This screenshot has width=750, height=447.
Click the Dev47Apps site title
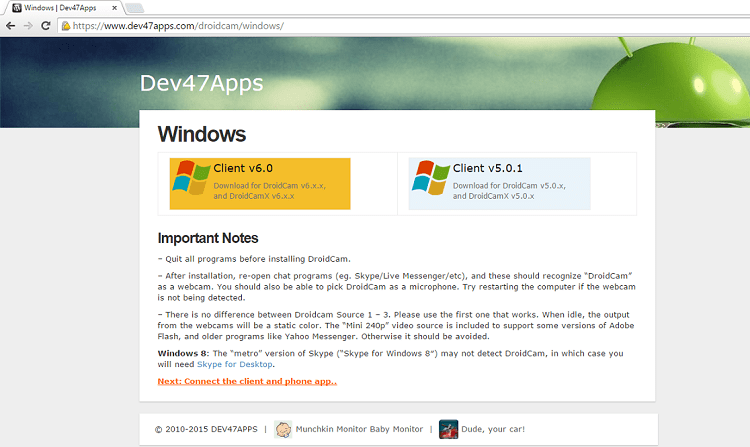(x=201, y=83)
